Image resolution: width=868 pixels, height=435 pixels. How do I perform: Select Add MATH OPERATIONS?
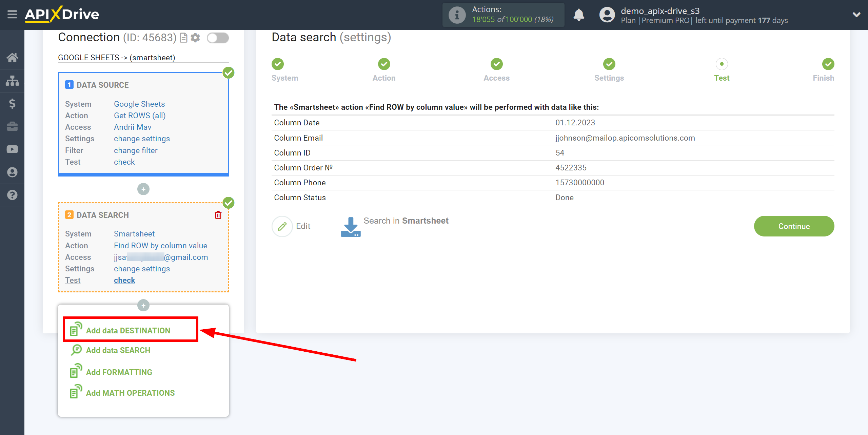pos(130,393)
